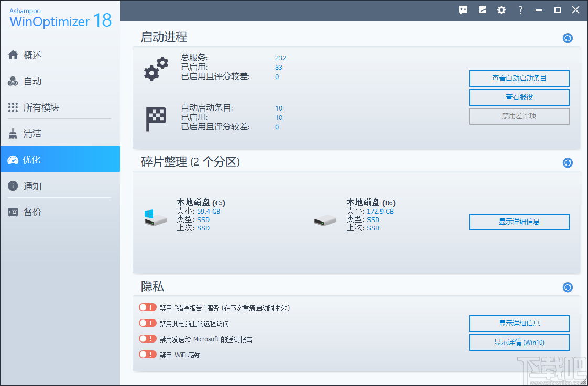Refresh the 隐私 section

coord(568,287)
